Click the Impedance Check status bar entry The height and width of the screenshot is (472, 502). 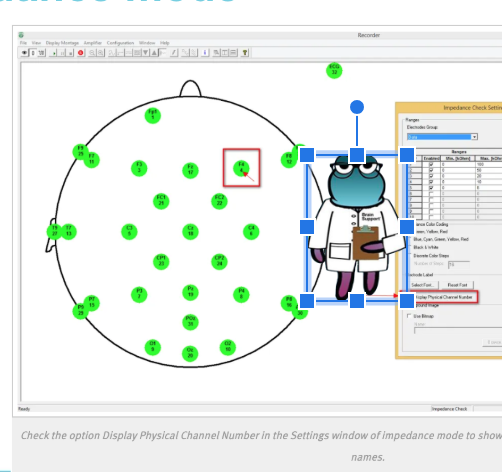[x=449, y=409]
